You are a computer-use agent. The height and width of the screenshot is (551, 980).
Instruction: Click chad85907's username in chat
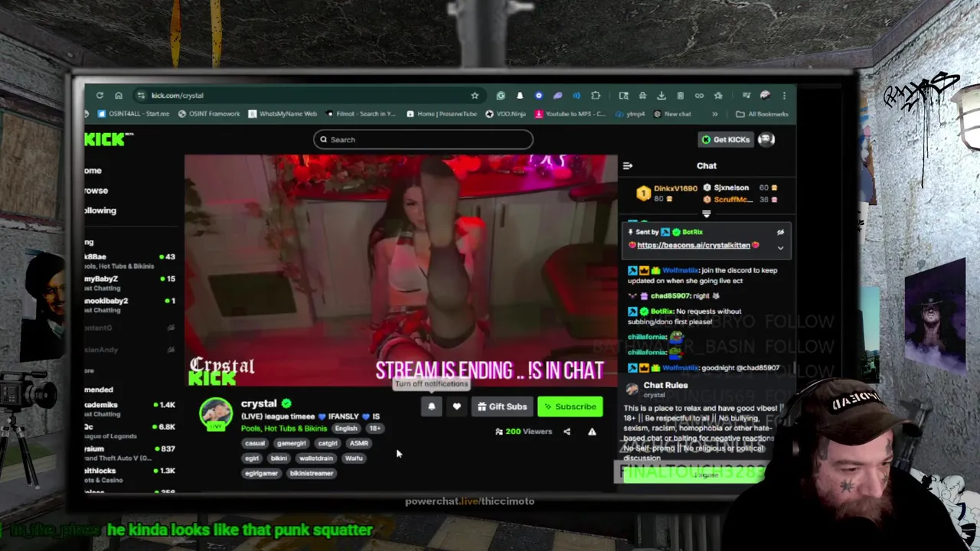click(671, 296)
